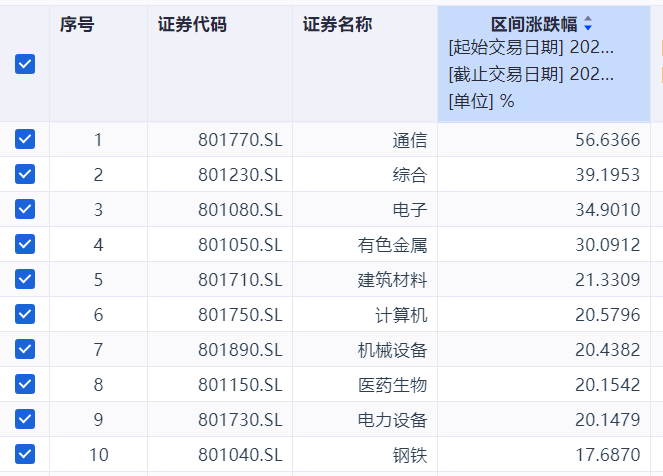Uncheck the checkbox for row 3 电子
663x476 pixels.
click(x=25, y=209)
